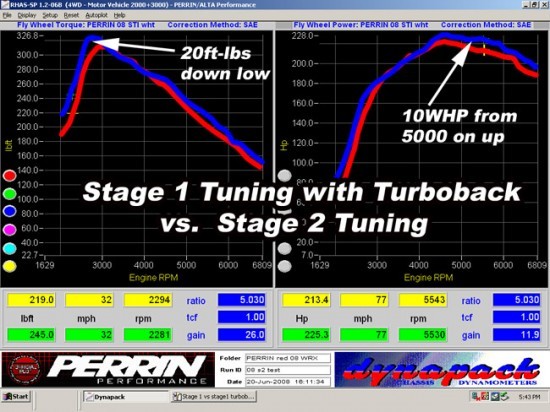This screenshot has width=550, height=412.
Task: Click the Perrin Performance logo banner
Action: pos(108,370)
